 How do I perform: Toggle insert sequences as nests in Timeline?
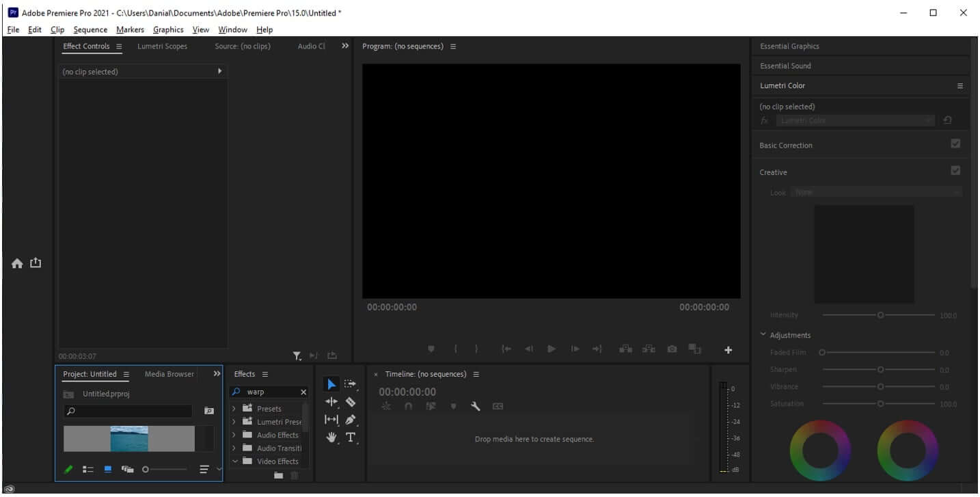click(x=386, y=406)
